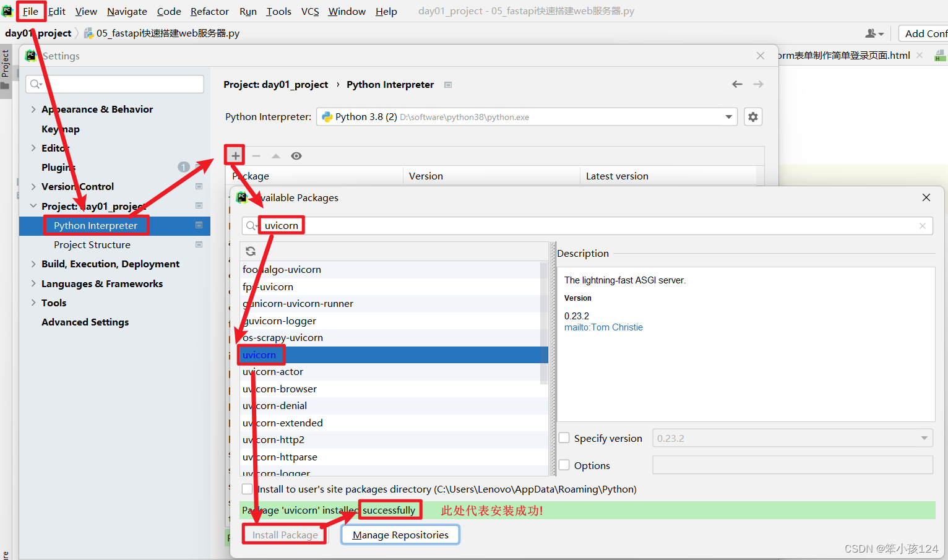
Task: Open the View menu
Action: 86,11
